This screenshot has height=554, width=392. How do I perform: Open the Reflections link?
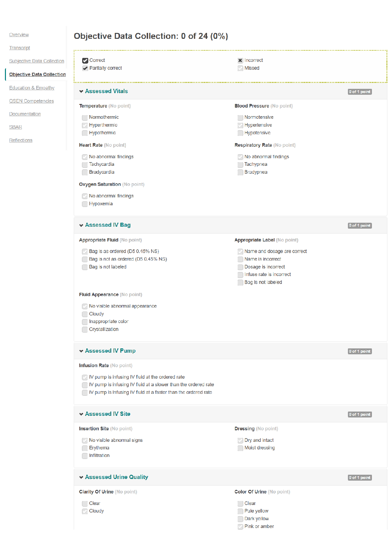click(21, 140)
